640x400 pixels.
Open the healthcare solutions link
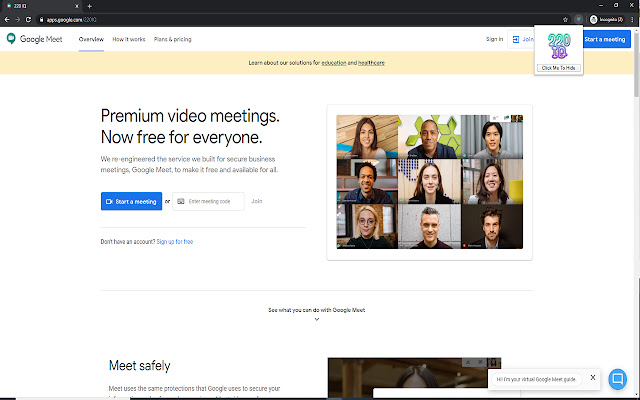click(x=371, y=63)
